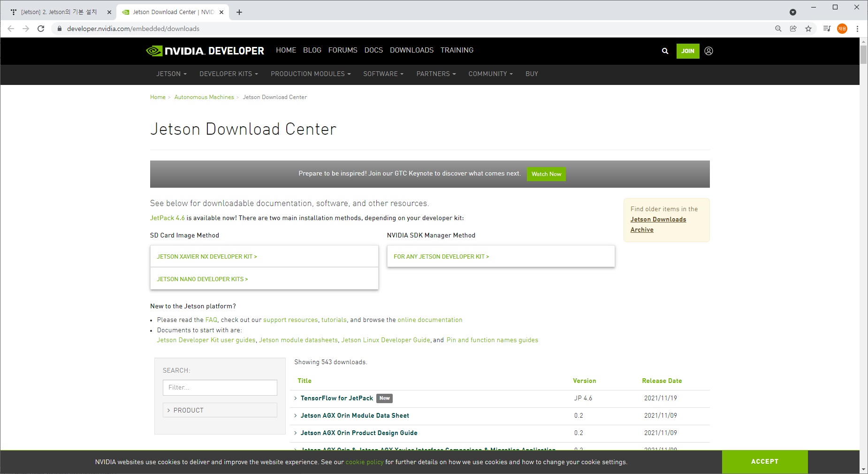View site info via the lock icon
This screenshot has height=474, width=868.
coord(59,29)
